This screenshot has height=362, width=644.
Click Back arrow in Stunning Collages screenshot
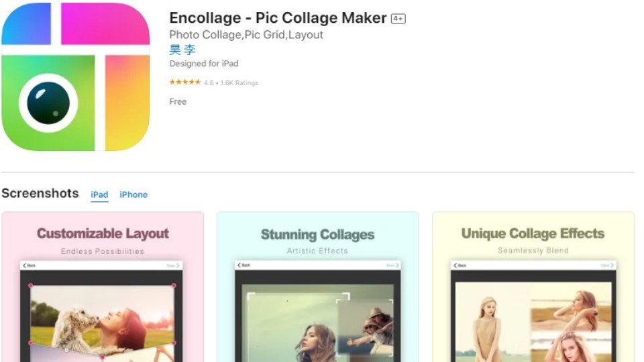click(244, 265)
